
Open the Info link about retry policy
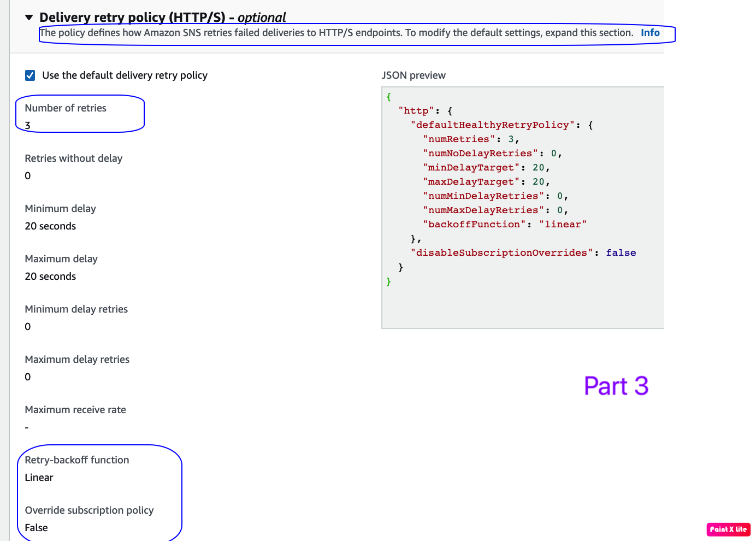coord(650,33)
